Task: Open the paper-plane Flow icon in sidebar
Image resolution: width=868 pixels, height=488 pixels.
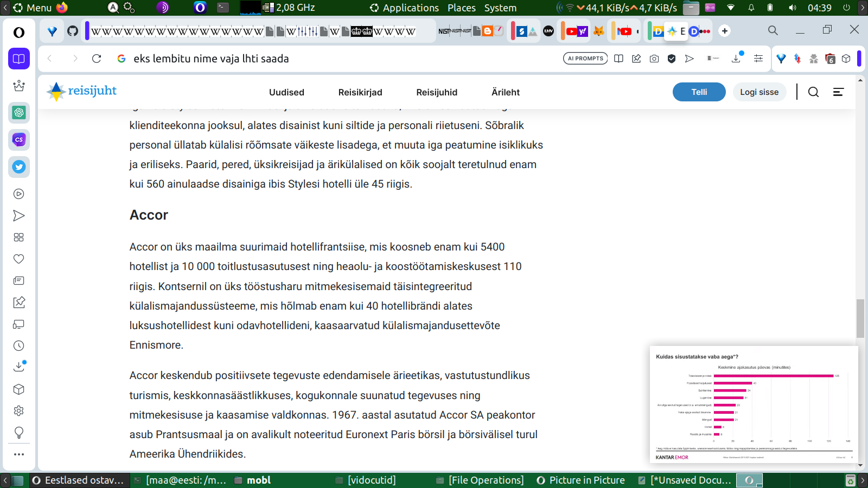Action: click(x=19, y=216)
